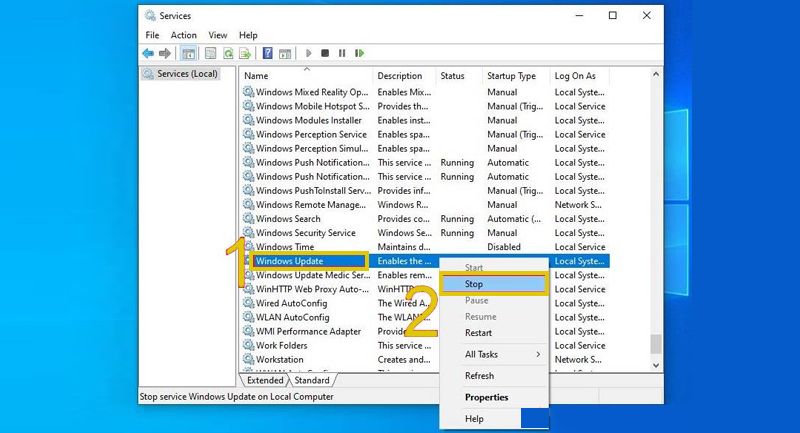Maximize the Services window
Viewport: 800px width, 433px height.
[613, 15]
